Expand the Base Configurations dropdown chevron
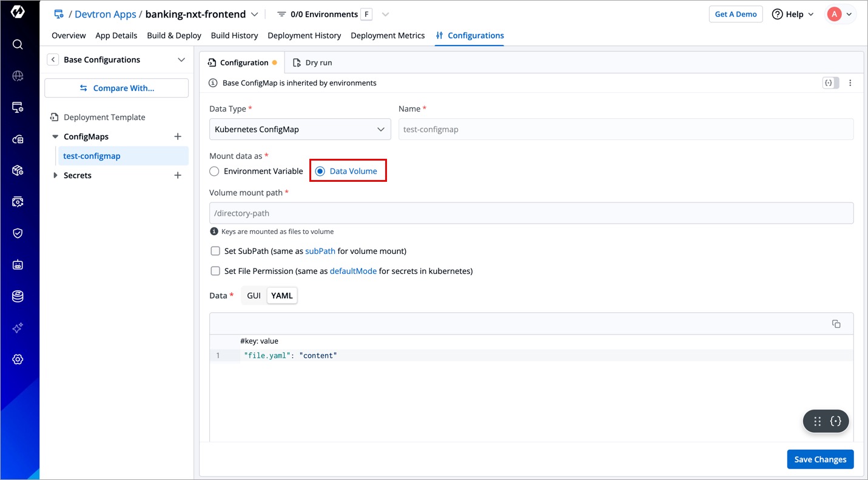Screen dimensions: 868x480 pyautogui.click(x=181, y=60)
